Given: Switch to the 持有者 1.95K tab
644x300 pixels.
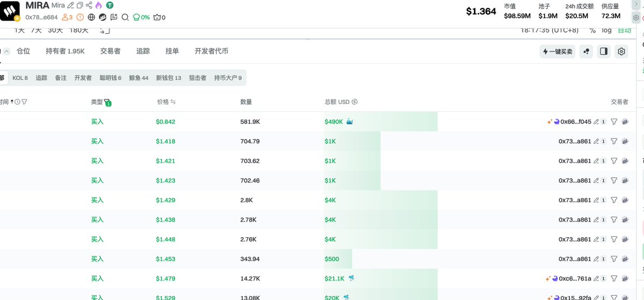Looking at the screenshot, I should pos(65,51).
